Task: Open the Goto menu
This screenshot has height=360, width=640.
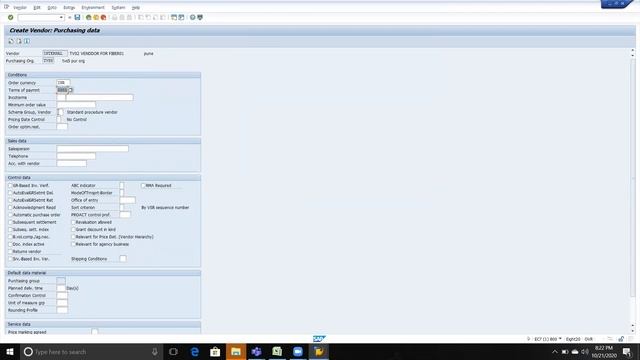Action: click(52, 7)
